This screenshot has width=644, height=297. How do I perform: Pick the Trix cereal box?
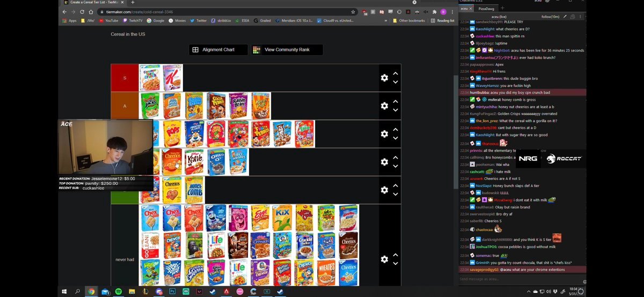pyautogui.click(x=304, y=134)
